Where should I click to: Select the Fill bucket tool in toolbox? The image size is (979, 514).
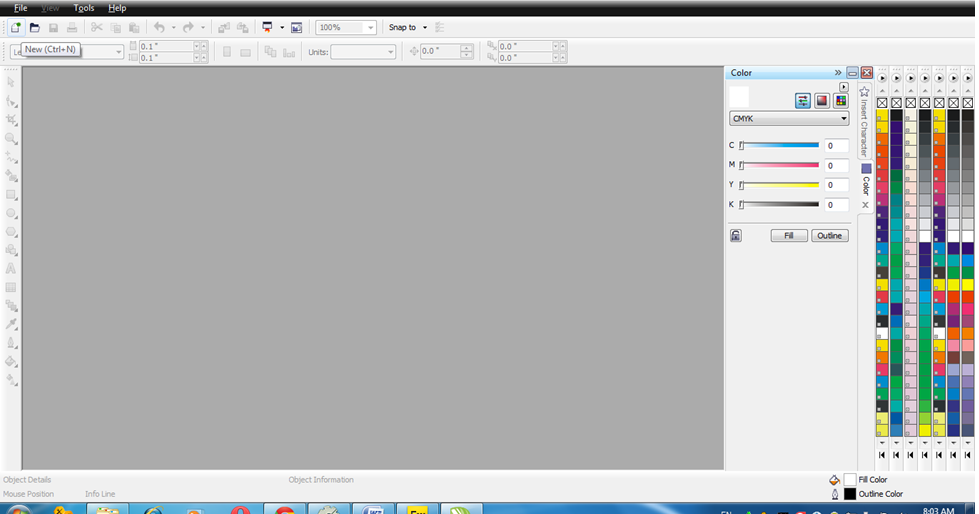coord(11,361)
